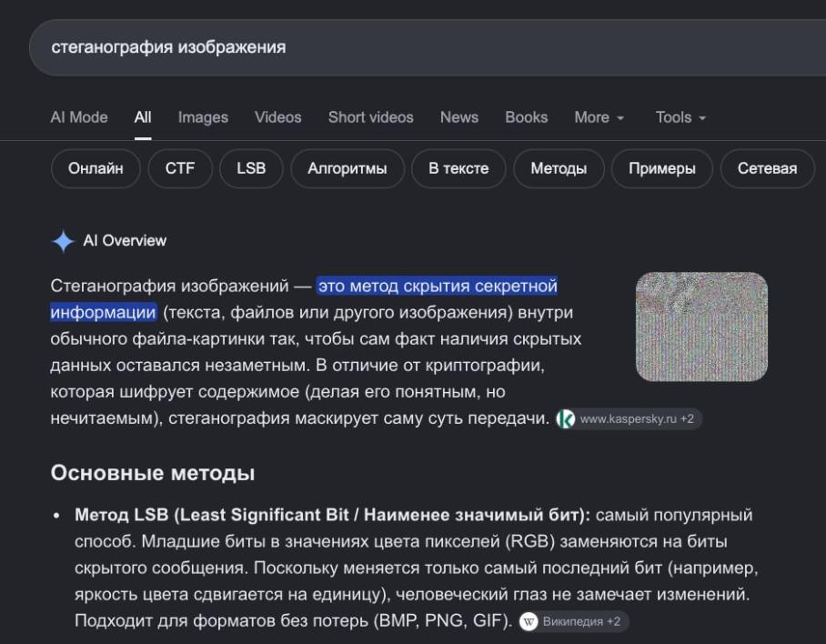Click the highlighted word 'информации'
The image size is (826, 644).
[104, 313]
